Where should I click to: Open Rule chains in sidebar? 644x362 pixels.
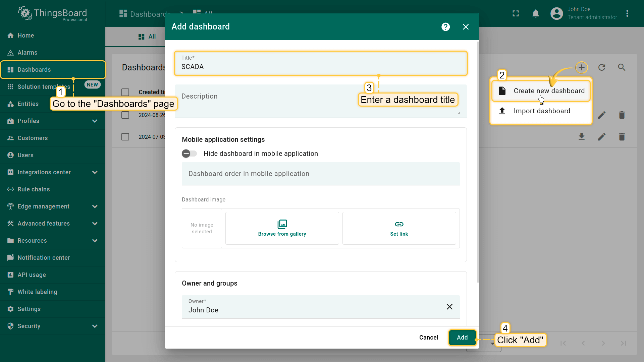[34, 189]
